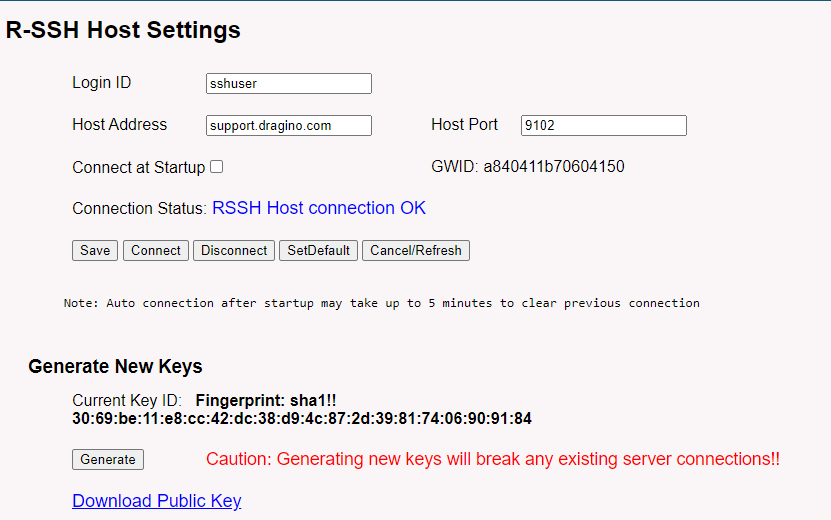This screenshot has height=520, width=831.
Task: Click the Generate New Keys heading
Action: pos(115,366)
